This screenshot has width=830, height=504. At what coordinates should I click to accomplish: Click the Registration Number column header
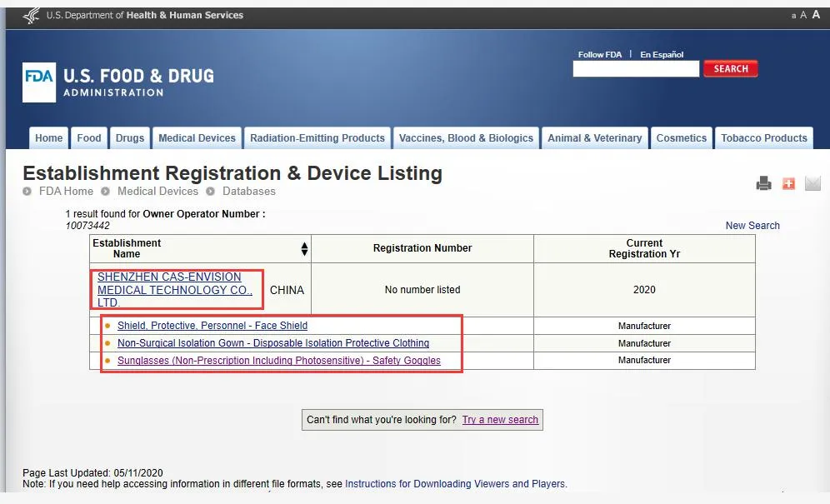click(x=422, y=248)
